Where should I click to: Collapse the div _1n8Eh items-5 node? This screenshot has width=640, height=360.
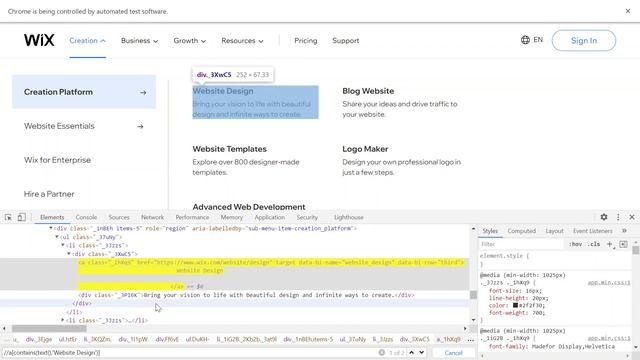51,229
